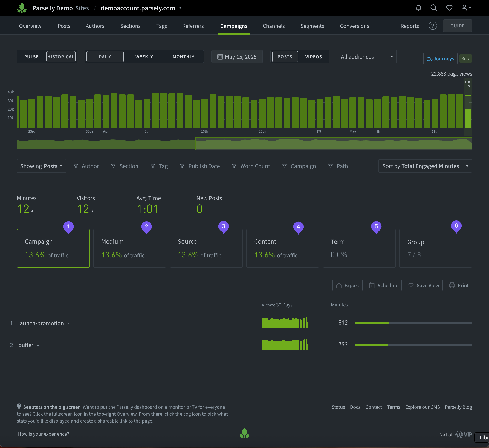Click the Author filter funnel icon
Screen dimensions: 489x448
click(x=76, y=166)
